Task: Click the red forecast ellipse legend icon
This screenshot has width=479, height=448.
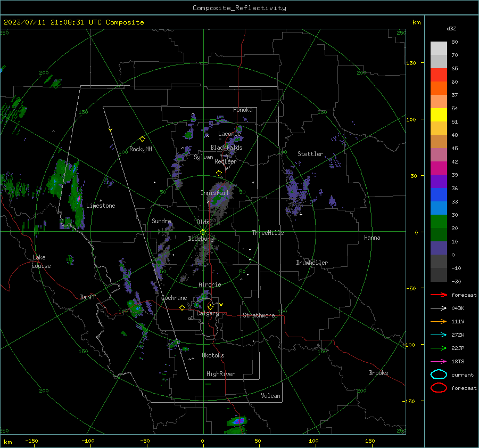Action: (439, 388)
